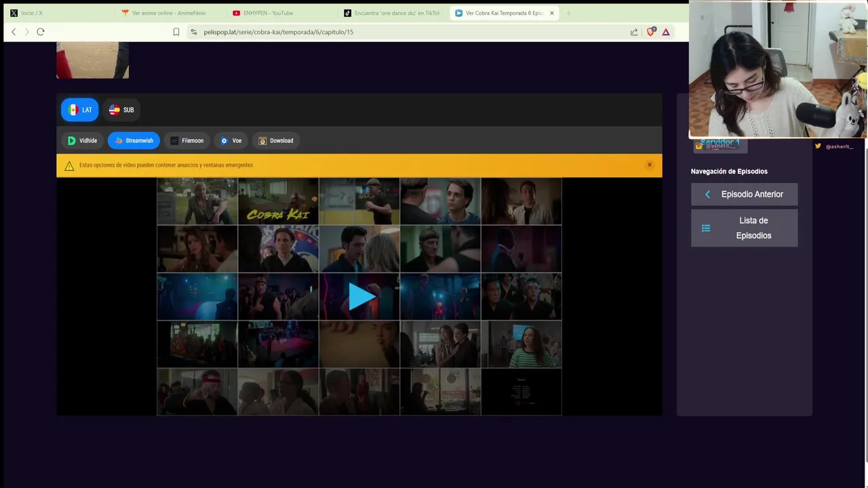Dismiss the yellow ads warning banner

(649, 165)
